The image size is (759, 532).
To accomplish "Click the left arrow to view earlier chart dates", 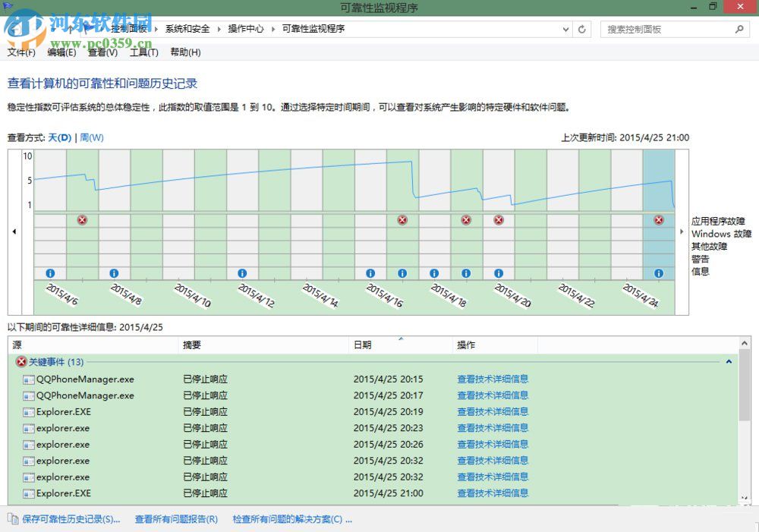I will tap(15, 231).
